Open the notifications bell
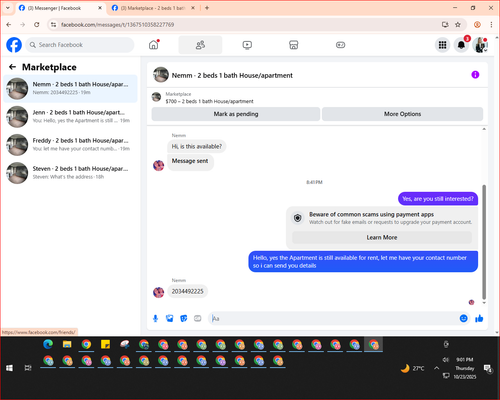Viewport: 500px width, 400px height. [x=461, y=45]
